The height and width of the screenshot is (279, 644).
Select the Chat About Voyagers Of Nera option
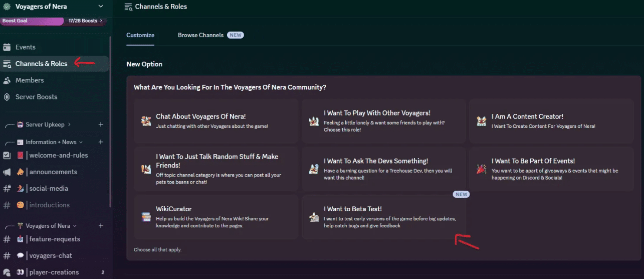pos(216,121)
